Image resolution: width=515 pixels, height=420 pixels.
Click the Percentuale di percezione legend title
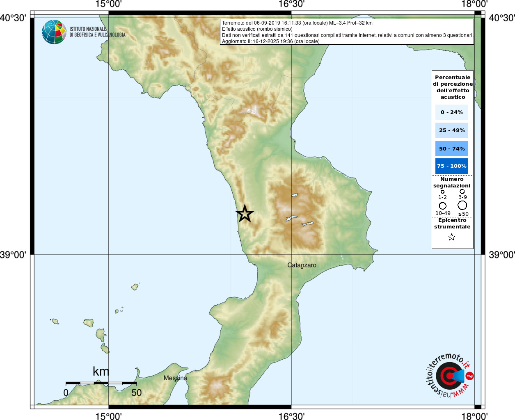pyautogui.click(x=453, y=87)
